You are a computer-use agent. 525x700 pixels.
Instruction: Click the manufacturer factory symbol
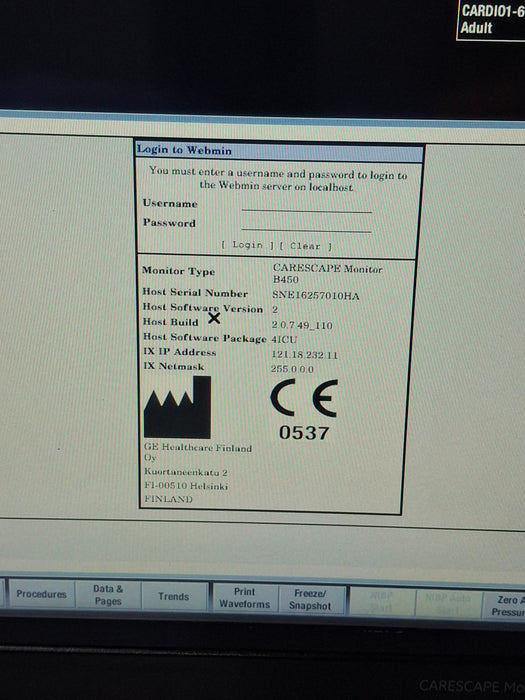click(177, 407)
